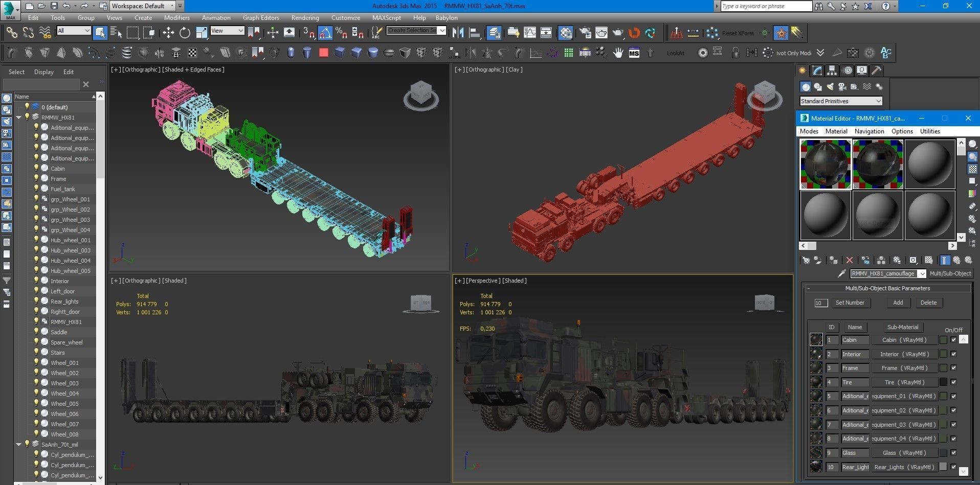Click the Add sub-material button
This screenshot has width=980, height=485.
point(898,303)
